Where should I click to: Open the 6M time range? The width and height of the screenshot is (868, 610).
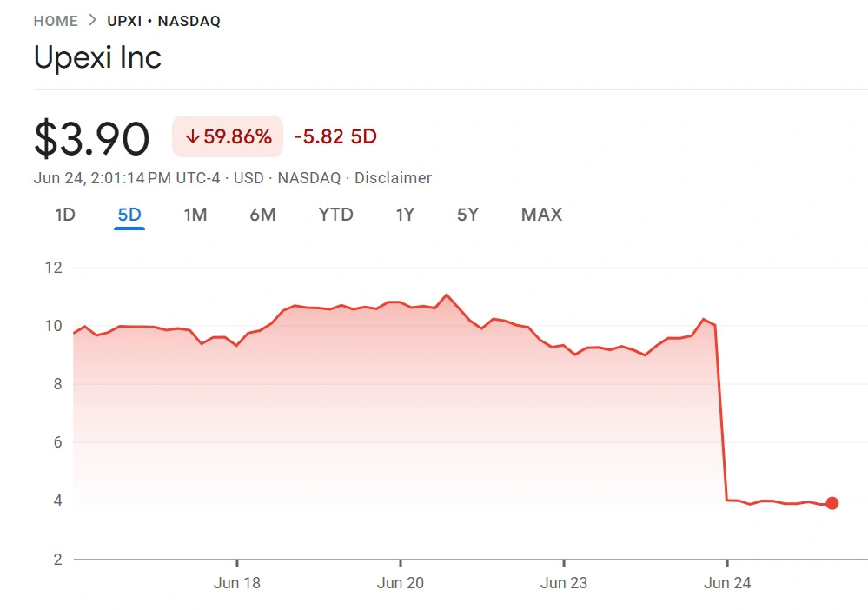262,215
